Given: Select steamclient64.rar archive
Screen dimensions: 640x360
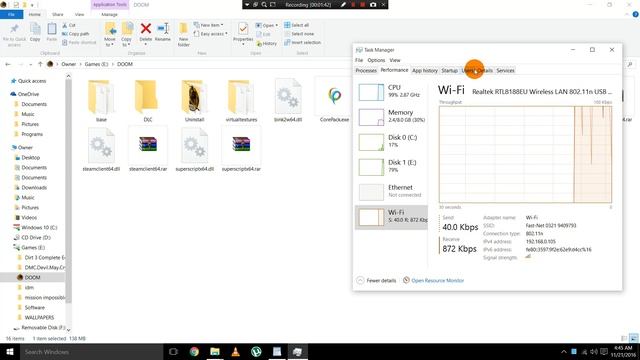Looking at the screenshot, I should [x=148, y=150].
